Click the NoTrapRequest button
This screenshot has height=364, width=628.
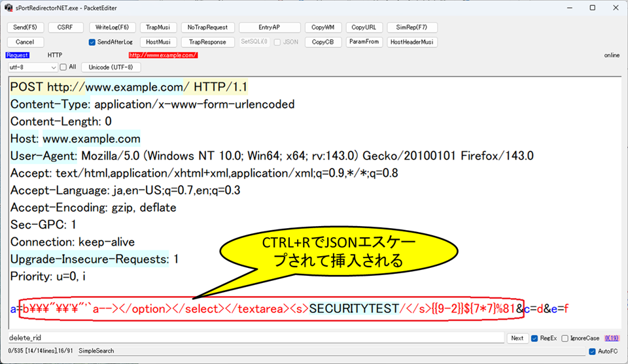point(207,27)
